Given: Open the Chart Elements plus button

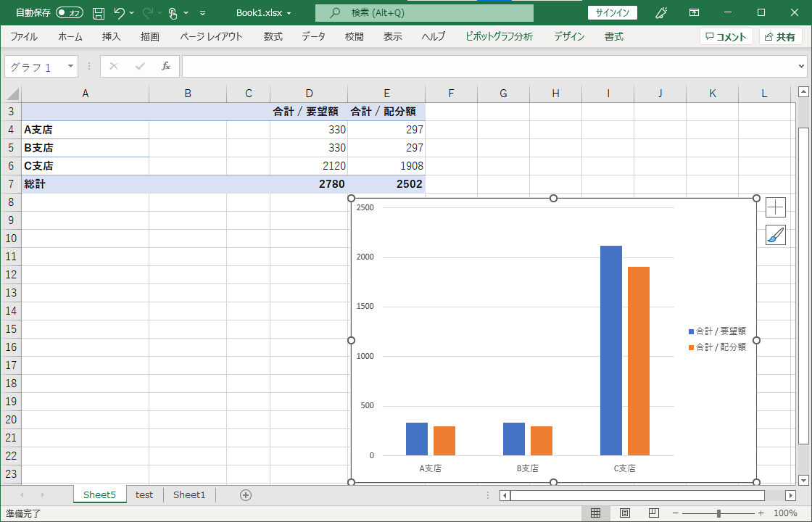Looking at the screenshot, I should pyautogui.click(x=775, y=207).
